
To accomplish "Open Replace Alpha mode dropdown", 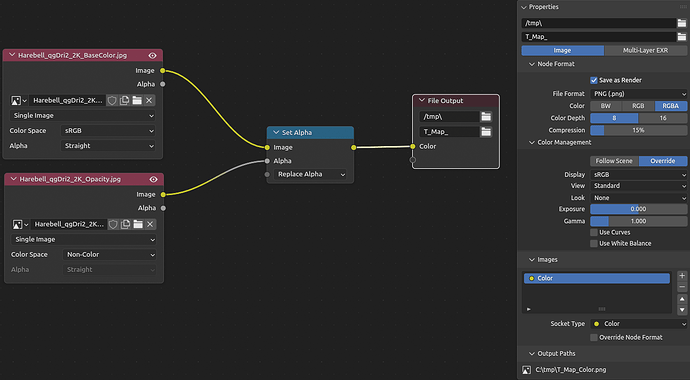I will pyautogui.click(x=310, y=174).
